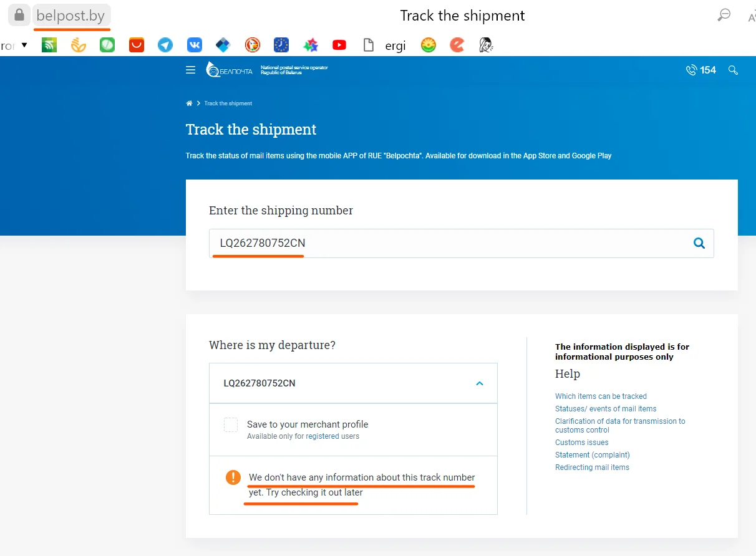Open Statuses/ events of mail items
The height and width of the screenshot is (556, 756).
[606, 409]
